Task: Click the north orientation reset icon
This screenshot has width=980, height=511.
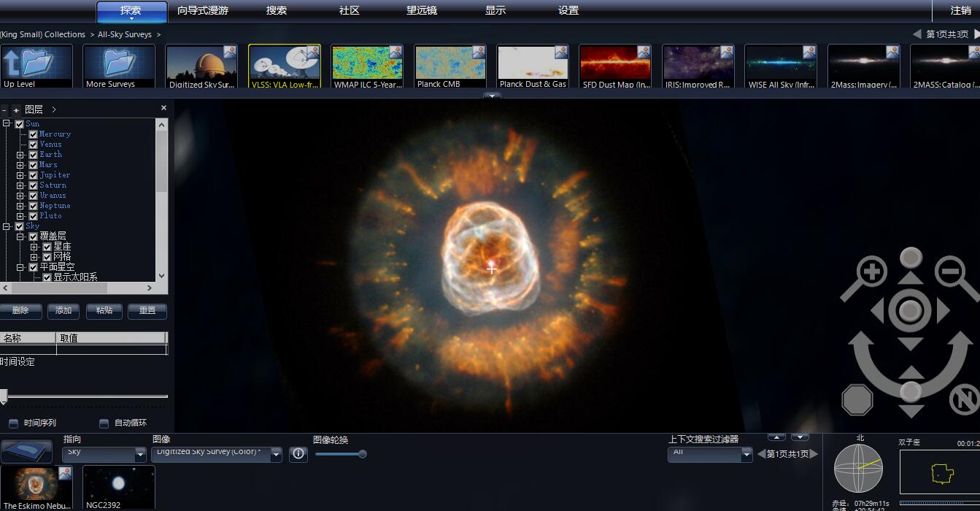Action: pyautogui.click(x=962, y=400)
